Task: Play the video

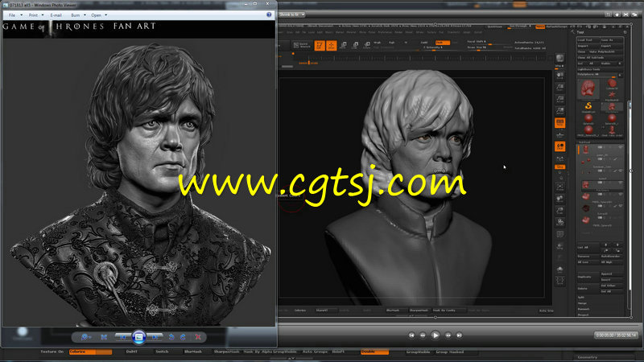Action: (x=436, y=335)
